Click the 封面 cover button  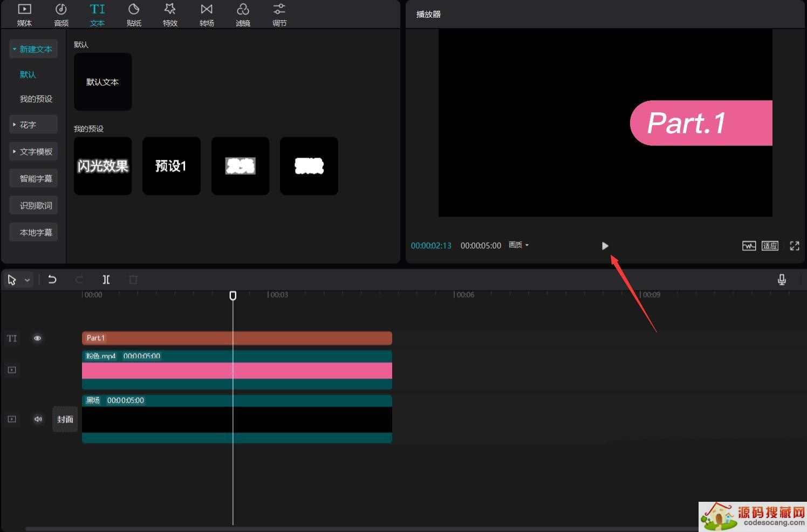65,419
